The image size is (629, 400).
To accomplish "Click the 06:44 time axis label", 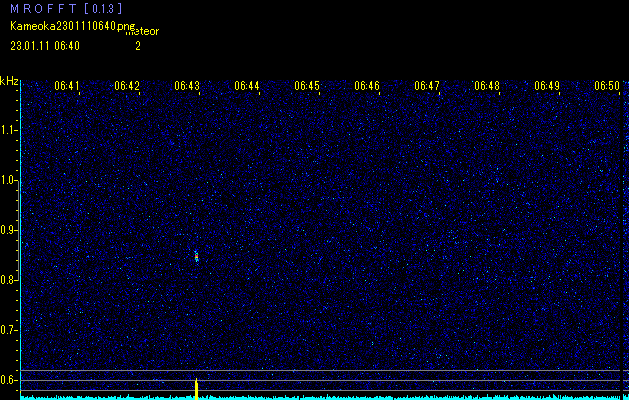I will coord(247,86).
